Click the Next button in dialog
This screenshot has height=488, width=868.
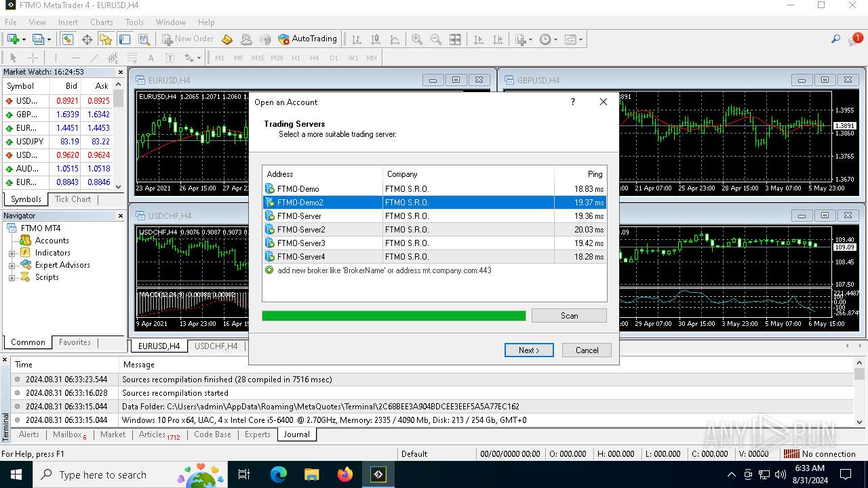[529, 350]
